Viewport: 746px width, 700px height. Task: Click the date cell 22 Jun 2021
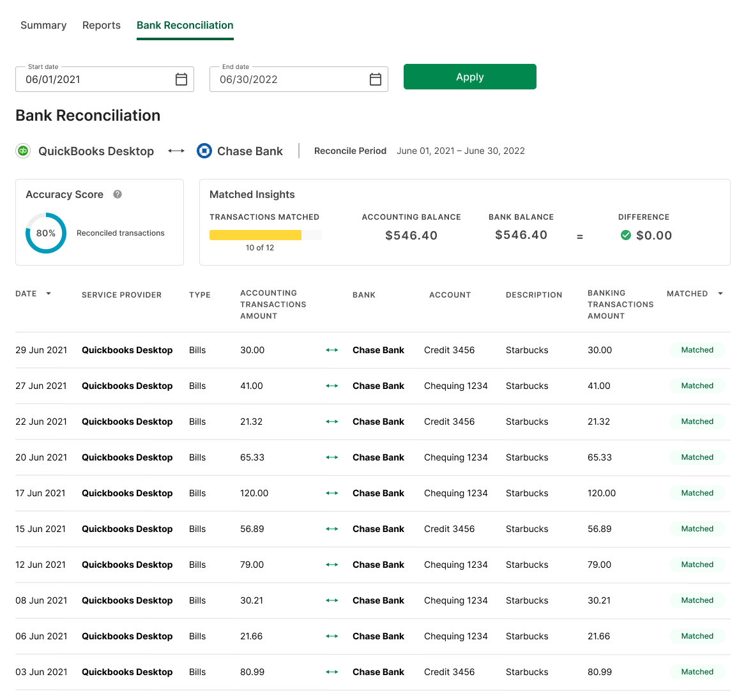pyautogui.click(x=41, y=422)
